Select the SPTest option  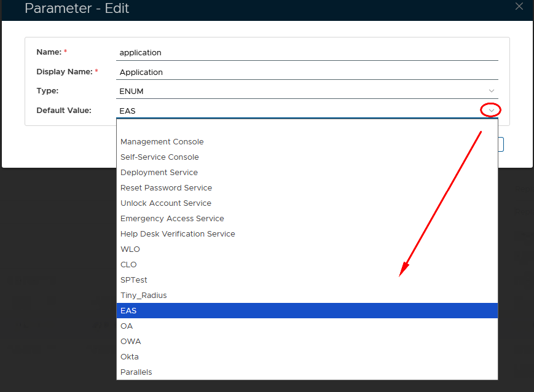coord(134,280)
